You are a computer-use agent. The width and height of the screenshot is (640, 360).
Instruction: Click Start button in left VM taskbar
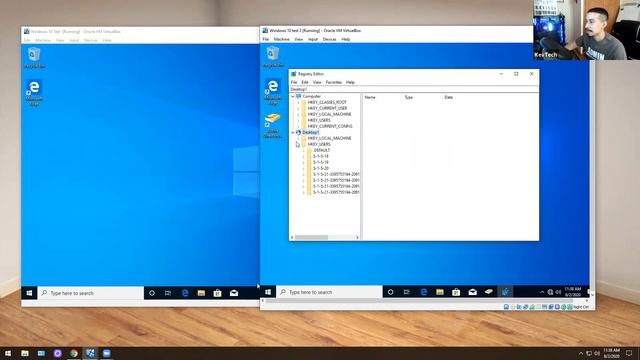click(x=29, y=293)
